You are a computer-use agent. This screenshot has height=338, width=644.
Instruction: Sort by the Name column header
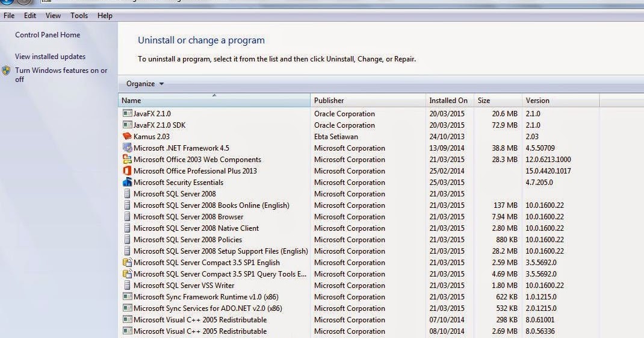click(x=214, y=101)
